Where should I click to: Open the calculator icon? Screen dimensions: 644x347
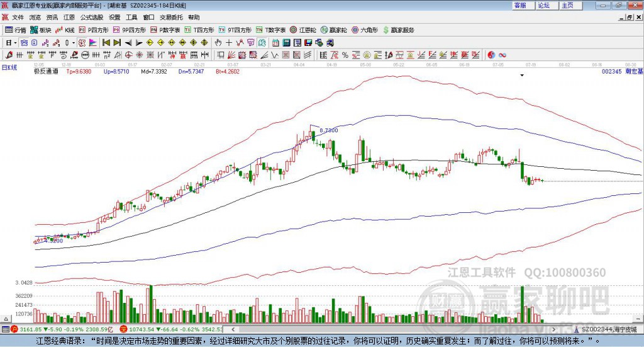[287, 43]
